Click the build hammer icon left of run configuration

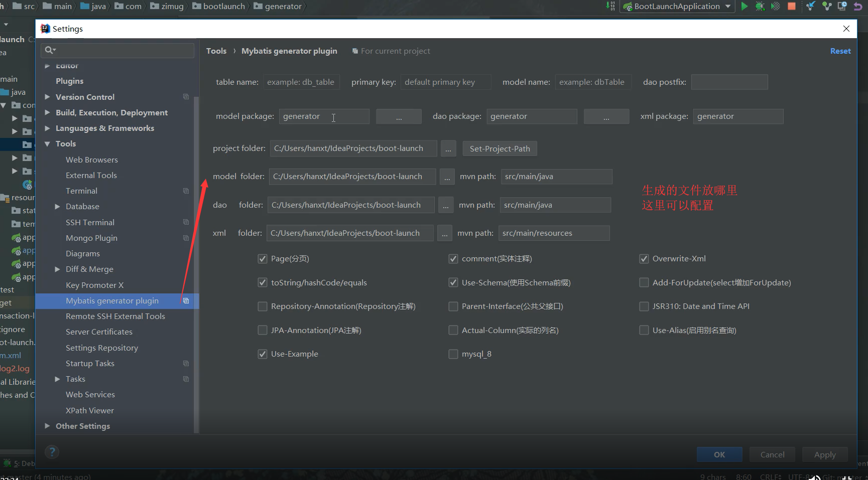(x=610, y=6)
